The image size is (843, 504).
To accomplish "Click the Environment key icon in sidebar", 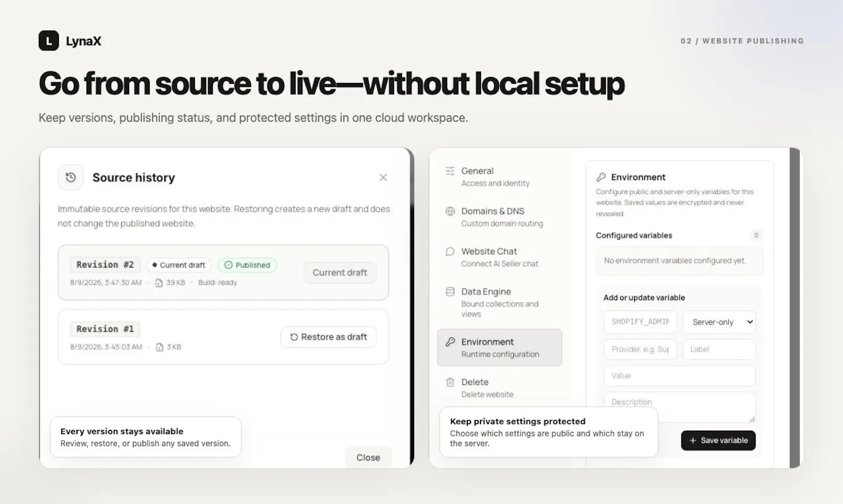I will click(450, 342).
